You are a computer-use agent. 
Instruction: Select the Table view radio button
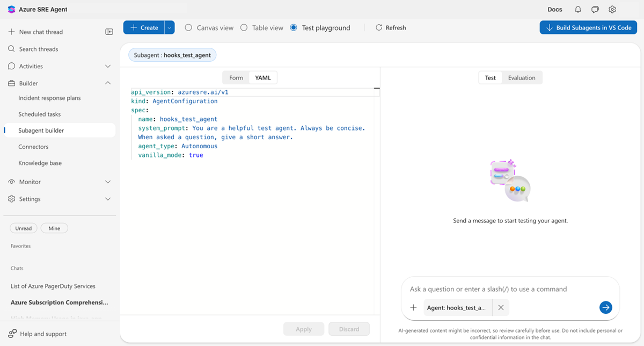click(244, 27)
